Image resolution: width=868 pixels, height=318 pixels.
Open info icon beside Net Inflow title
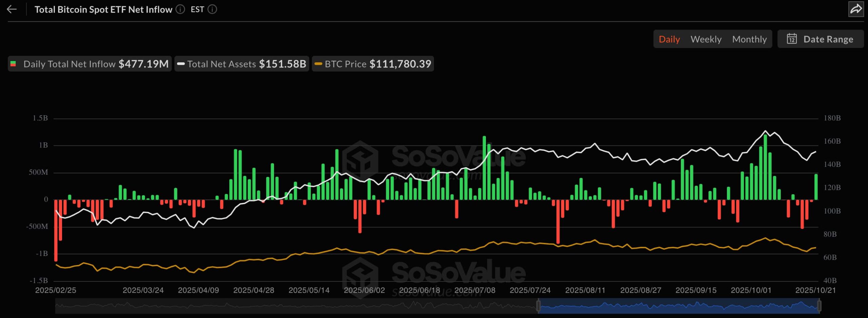180,9
